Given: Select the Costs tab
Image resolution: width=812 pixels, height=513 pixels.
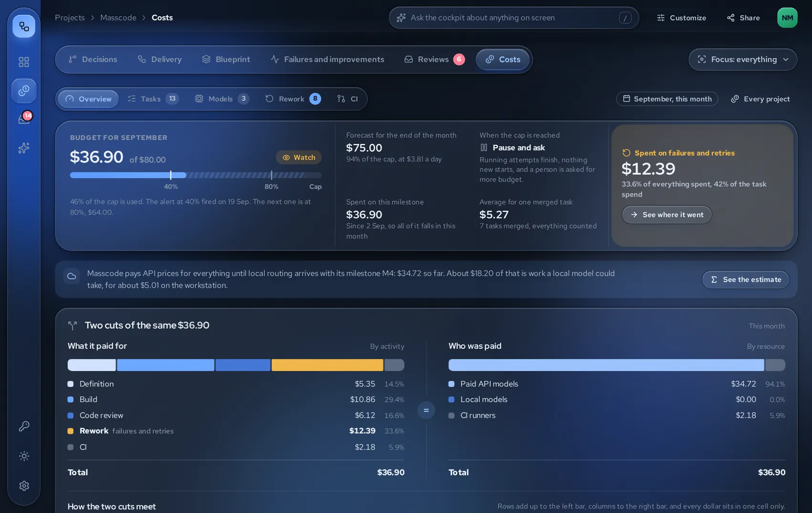Looking at the screenshot, I should click(x=502, y=60).
